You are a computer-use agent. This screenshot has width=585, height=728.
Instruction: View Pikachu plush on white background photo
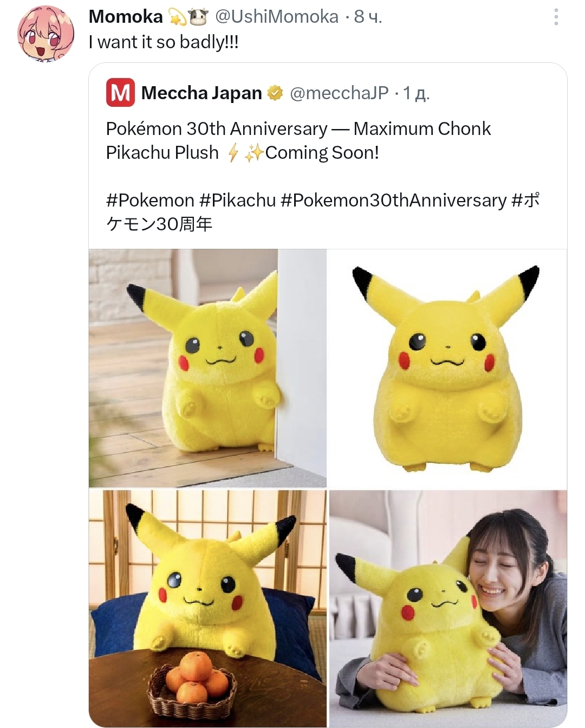[448, 368]
